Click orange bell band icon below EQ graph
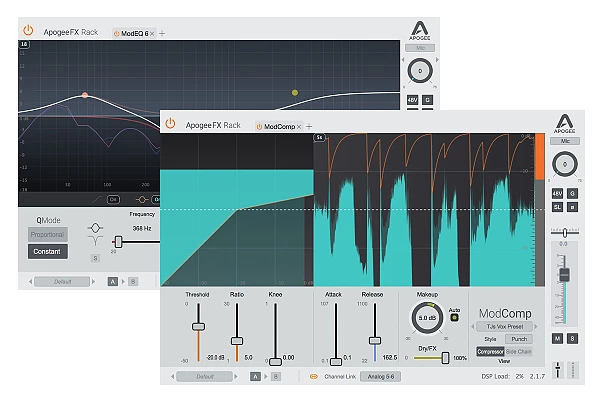600x400 pixels. pos(142,199)
